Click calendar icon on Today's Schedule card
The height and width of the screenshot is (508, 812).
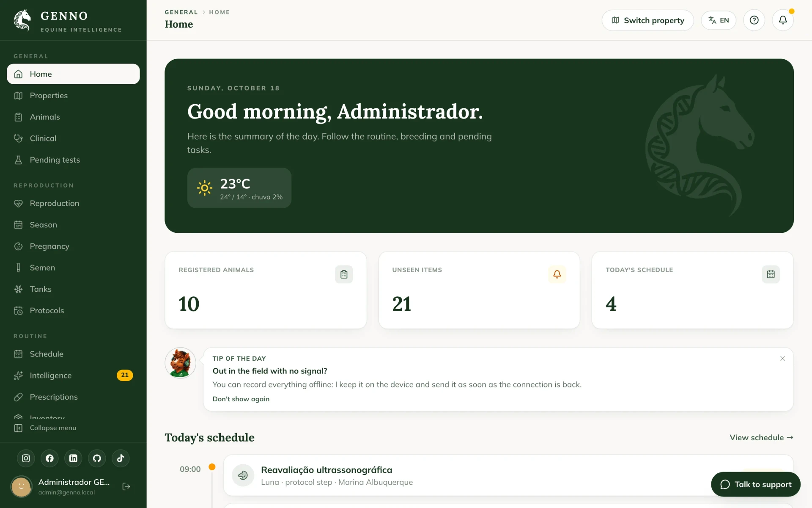(771, 274)
